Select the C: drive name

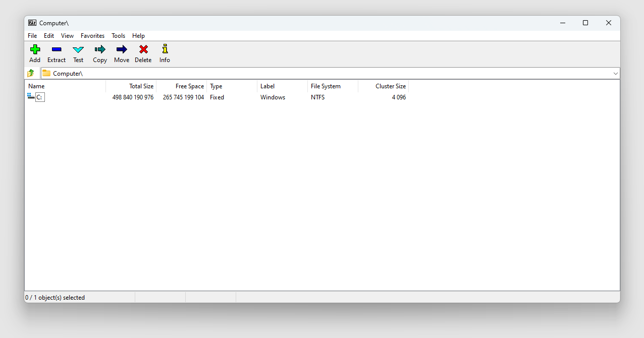(40, 97)
